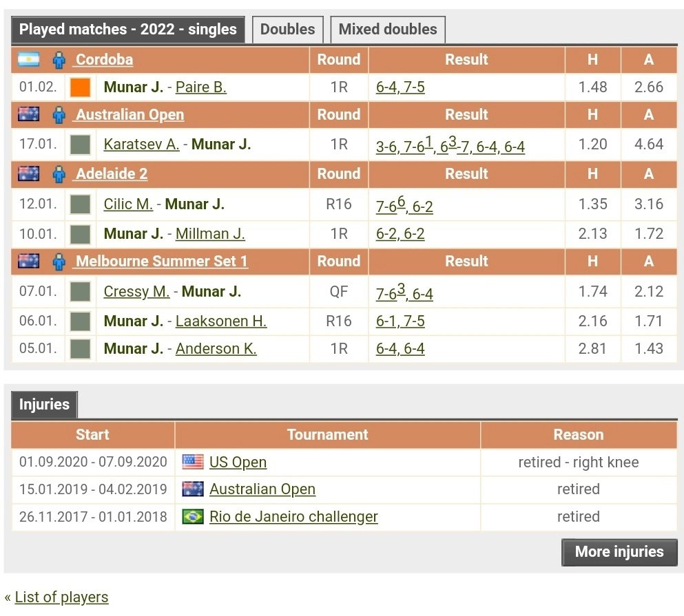684x616 pixels.
Task: Open the Melbourne Summer Set 1 tournament link
Action: pos(161,262)
